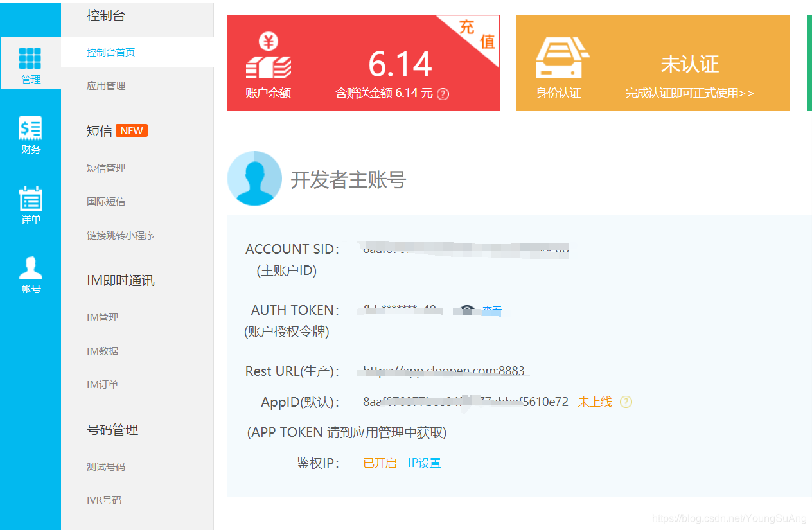Image resolution: width=812 pixels, height=530 pixels.
Task: Click the help icon beside 含赠送金额
Action: (443, 94)
